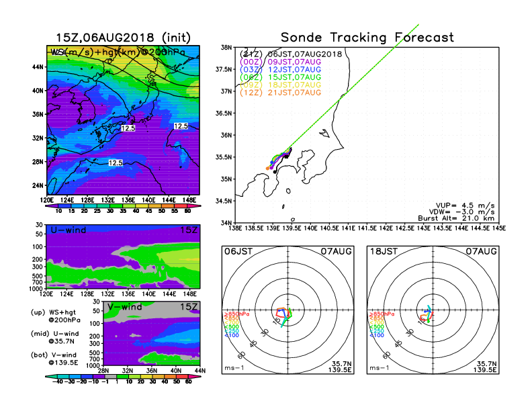Click the '15Z,06AUG2018 (init)' chart title
This screenshot has height=411, width=532.
[123, 38]
